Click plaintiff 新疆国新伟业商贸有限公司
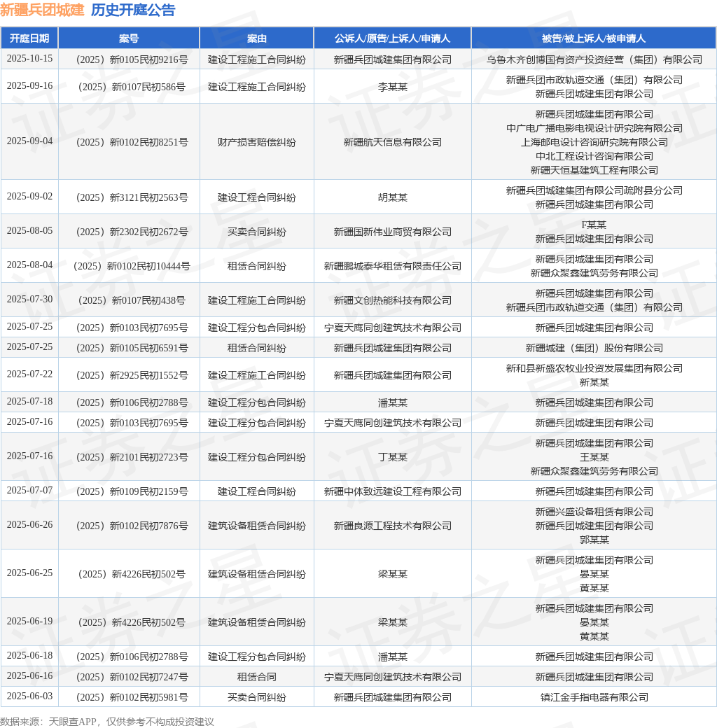The image size is (717, 728). [x=392, y=232]
